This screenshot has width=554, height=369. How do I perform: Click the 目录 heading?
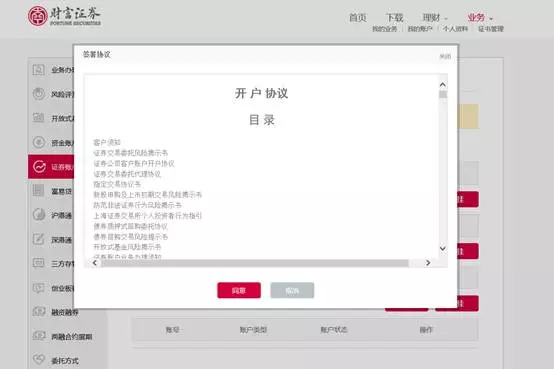click(262, 120)
